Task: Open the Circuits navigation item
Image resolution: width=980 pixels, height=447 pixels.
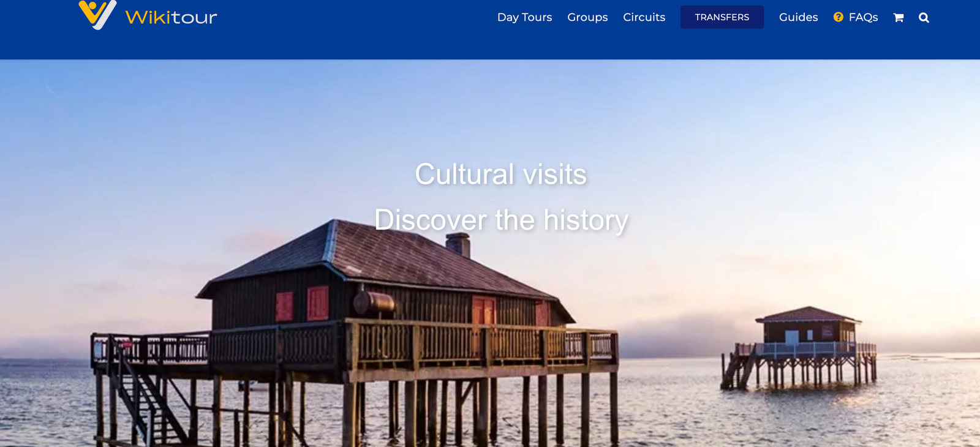Action: click(x=644, y=17)
